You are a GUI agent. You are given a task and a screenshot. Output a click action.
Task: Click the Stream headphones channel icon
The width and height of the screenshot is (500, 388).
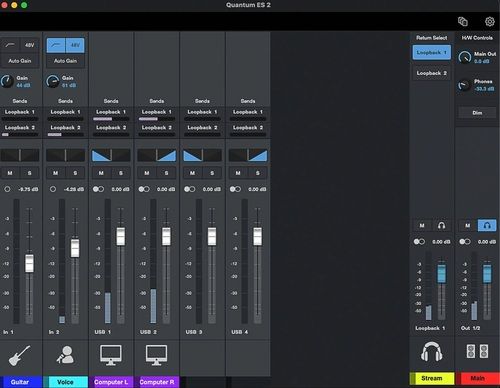[x=431, y=351]
